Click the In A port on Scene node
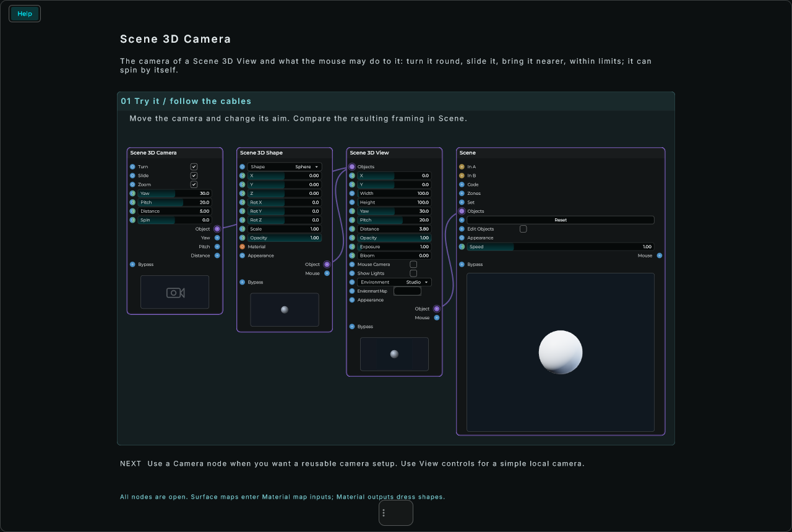This screenshot has height=532, width=792. point(462,166)
